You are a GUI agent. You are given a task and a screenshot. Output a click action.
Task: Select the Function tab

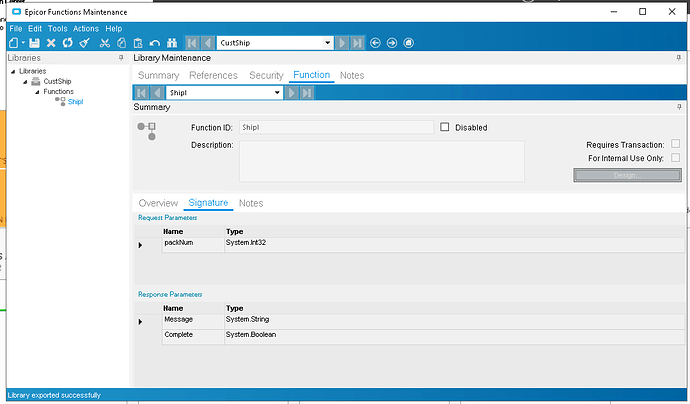pyautogui.click(x=312, y=75)
